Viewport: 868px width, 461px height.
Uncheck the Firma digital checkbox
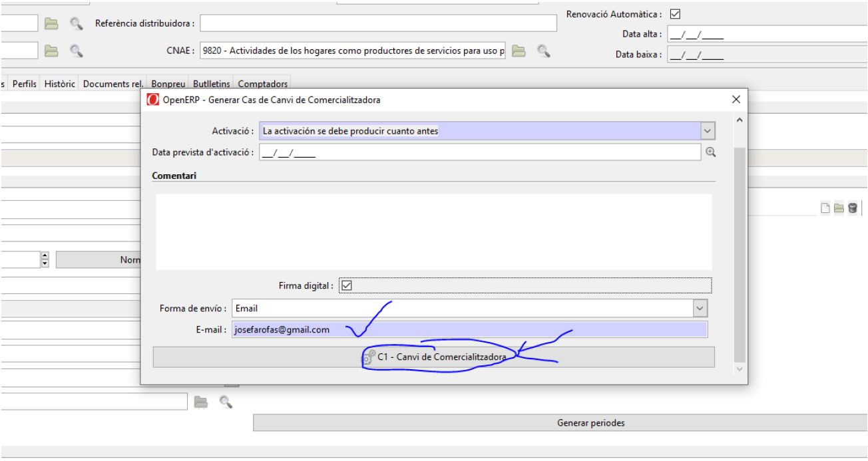click(x=345, y=285)
